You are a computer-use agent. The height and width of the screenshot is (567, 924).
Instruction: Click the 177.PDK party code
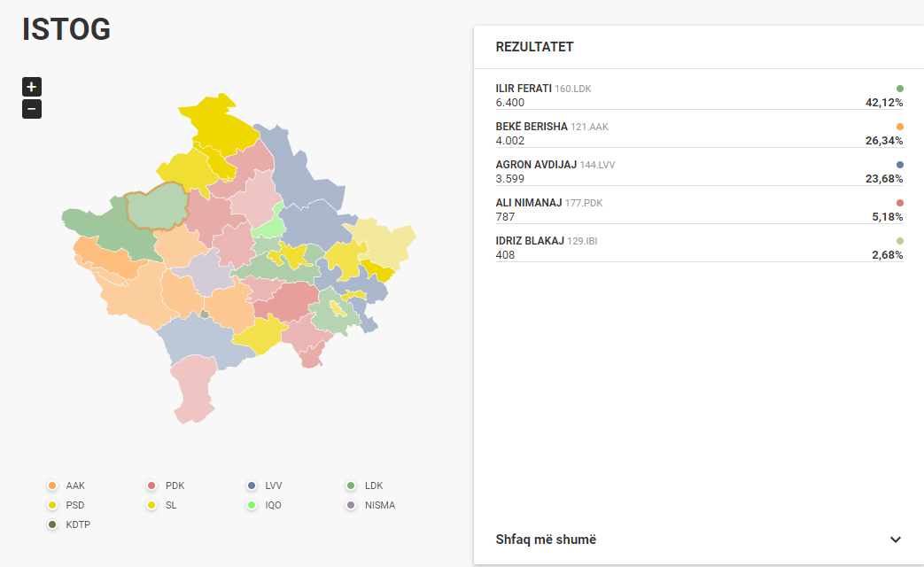click(584, 204)
